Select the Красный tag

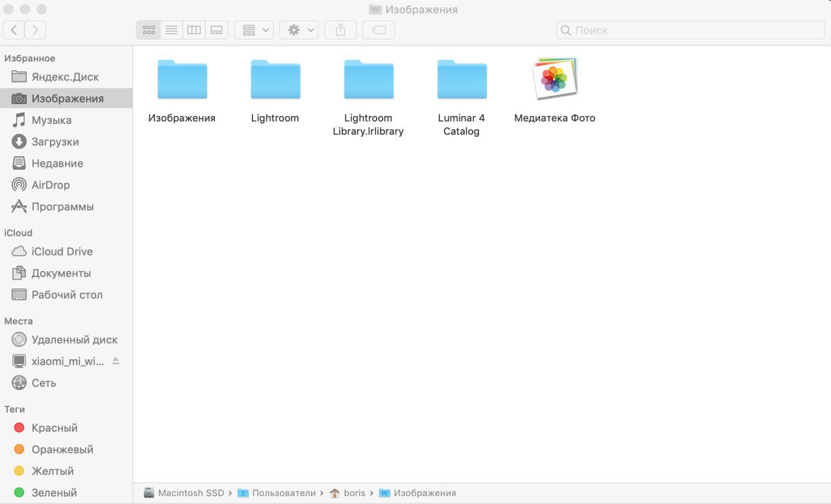click(66, 427)
